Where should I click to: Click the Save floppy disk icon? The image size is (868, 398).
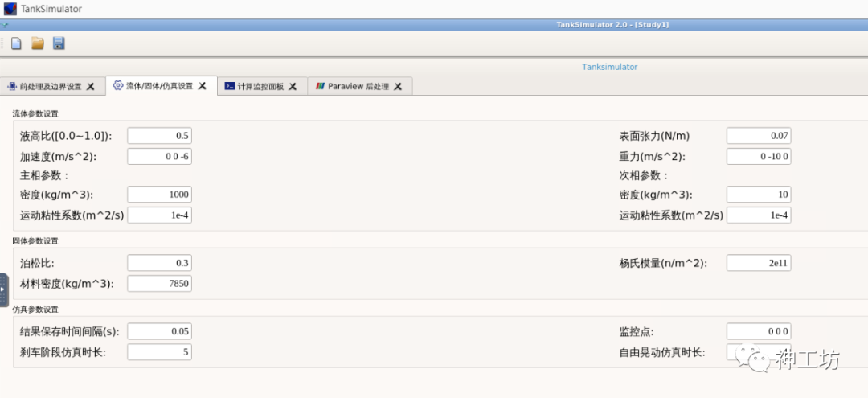[x=59, y=43]
